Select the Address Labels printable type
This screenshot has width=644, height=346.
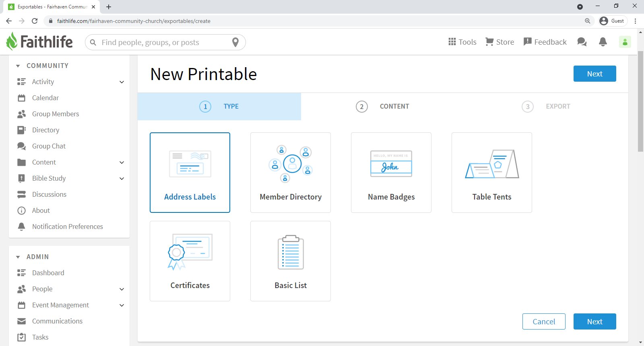point(190,173)
